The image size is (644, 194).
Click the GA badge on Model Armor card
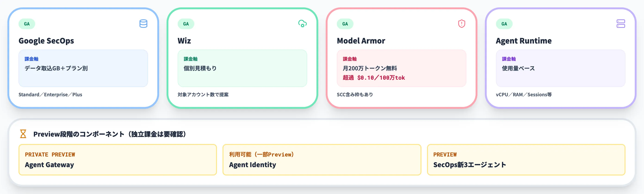coord(345,24)
